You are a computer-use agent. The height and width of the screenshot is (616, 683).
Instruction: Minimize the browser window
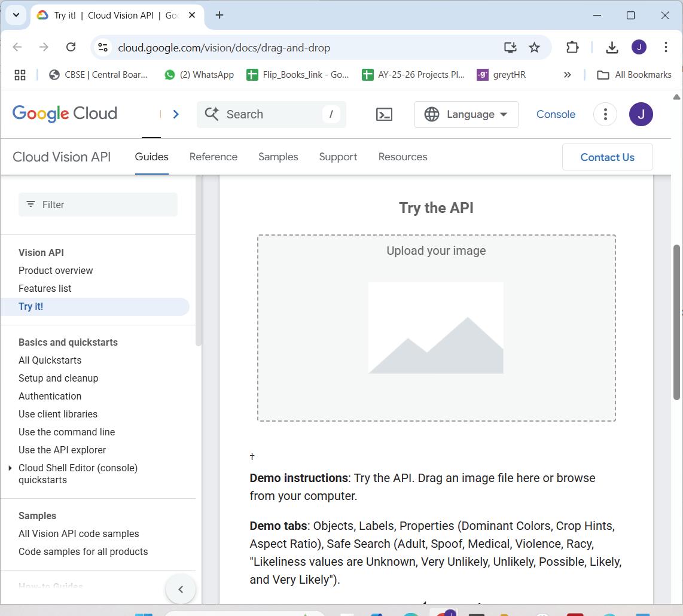[x=597, y=15]
